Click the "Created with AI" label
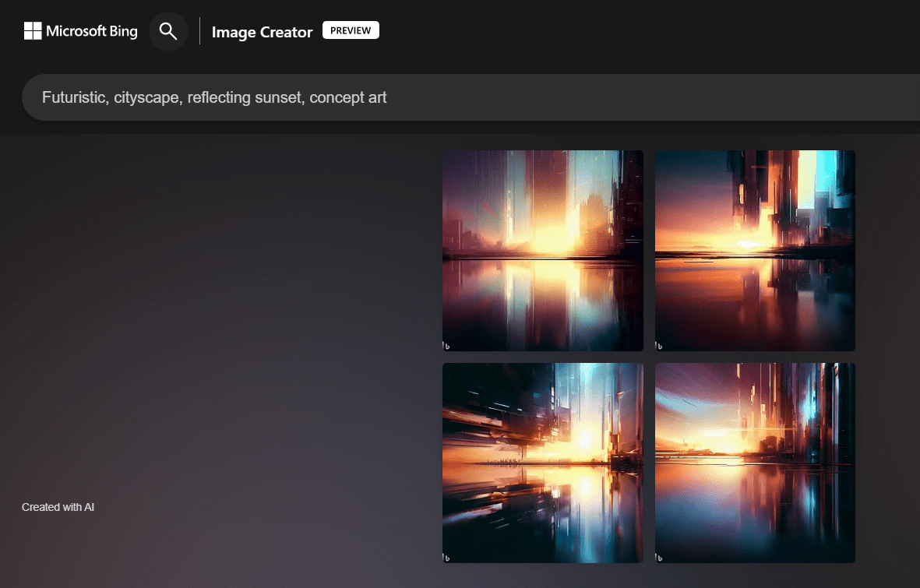The image size is (920, 588). click(x=58, y=506)
